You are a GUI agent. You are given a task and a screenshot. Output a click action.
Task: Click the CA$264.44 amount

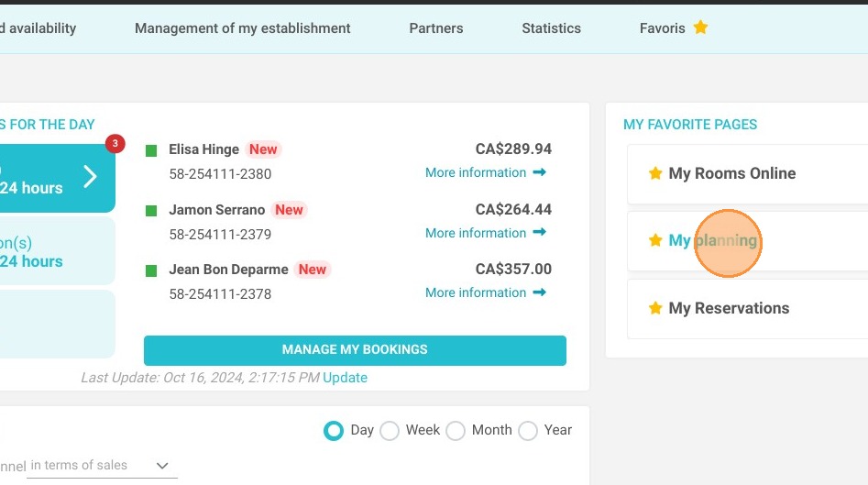point(513,209)
